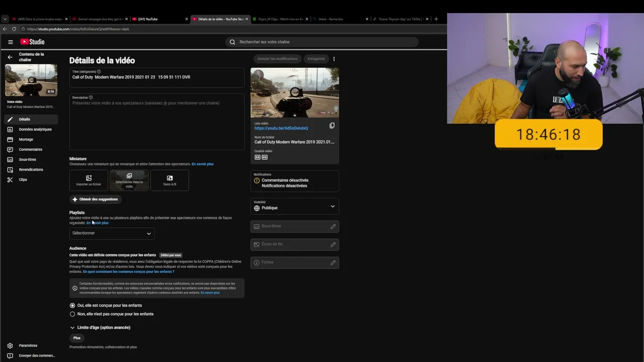This screenshot has width=644, height=362.
Task: Switch to the 'tiktok - Recherche' browser tab
Action: coord(341,19)
